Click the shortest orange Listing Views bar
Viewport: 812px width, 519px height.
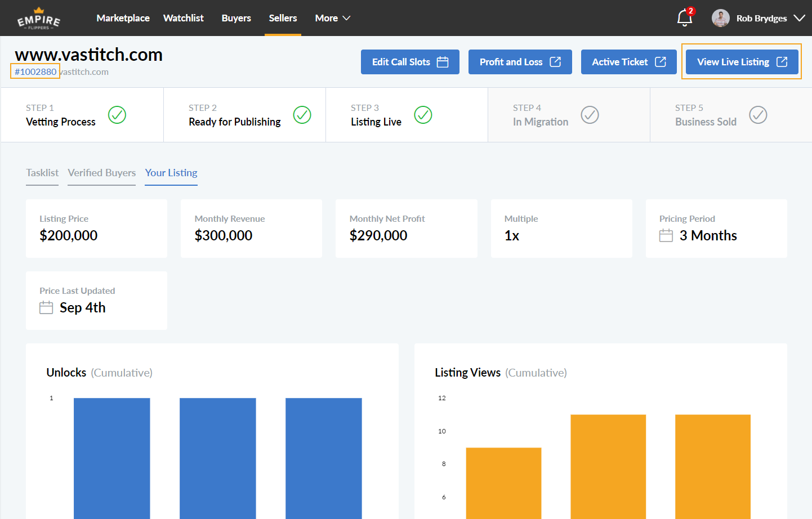click(504, 483)
